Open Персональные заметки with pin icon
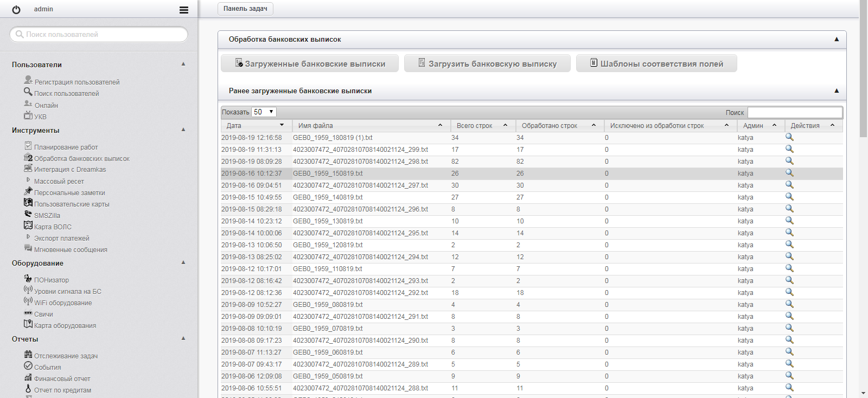868x398 pixels. pos(69,192)
